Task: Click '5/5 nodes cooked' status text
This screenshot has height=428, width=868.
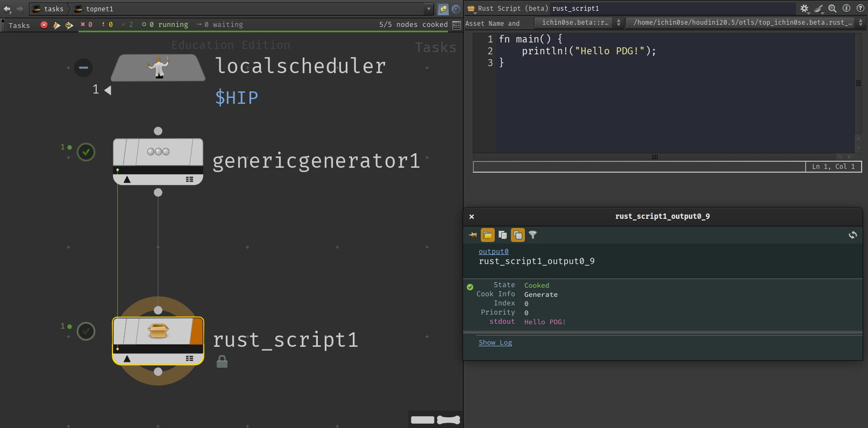Action: [413, 25]
